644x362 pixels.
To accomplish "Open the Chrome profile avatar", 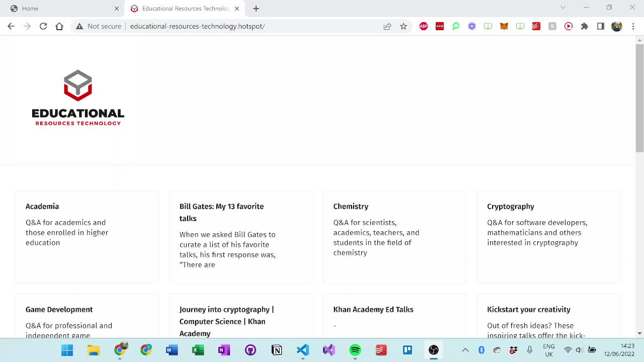I will [x=617, y=26].
